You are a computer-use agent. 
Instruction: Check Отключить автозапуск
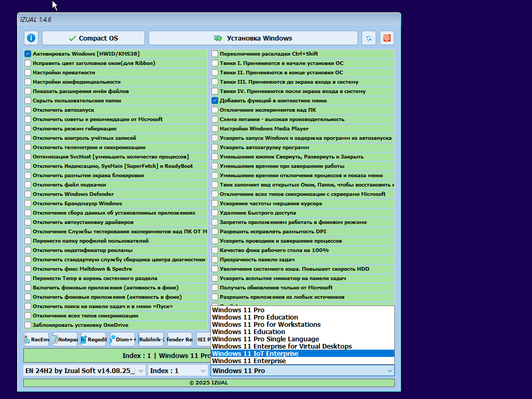pos(28,110)
